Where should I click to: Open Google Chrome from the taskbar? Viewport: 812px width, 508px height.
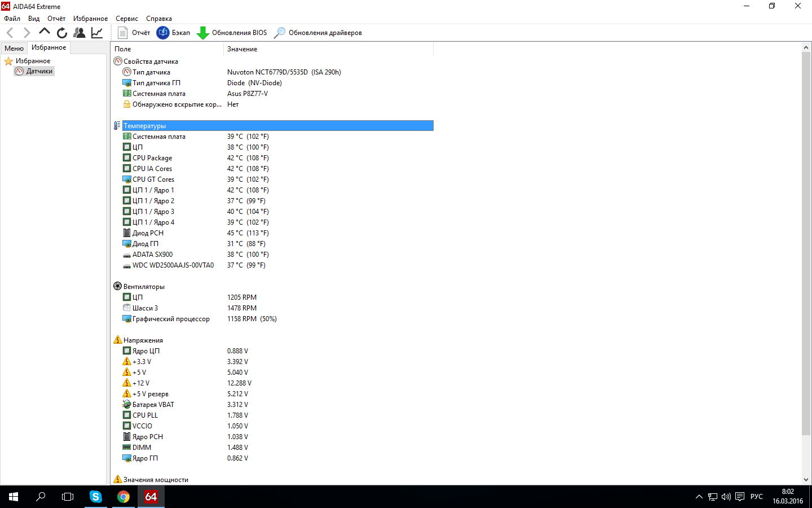(123, 497)
